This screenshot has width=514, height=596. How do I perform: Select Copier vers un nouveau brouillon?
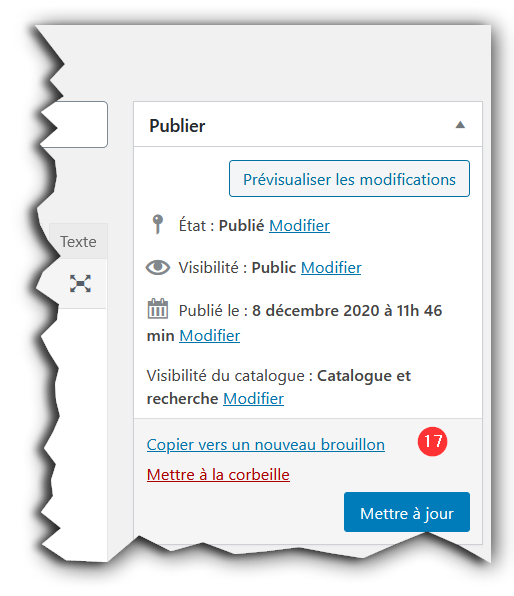point(266,445)
